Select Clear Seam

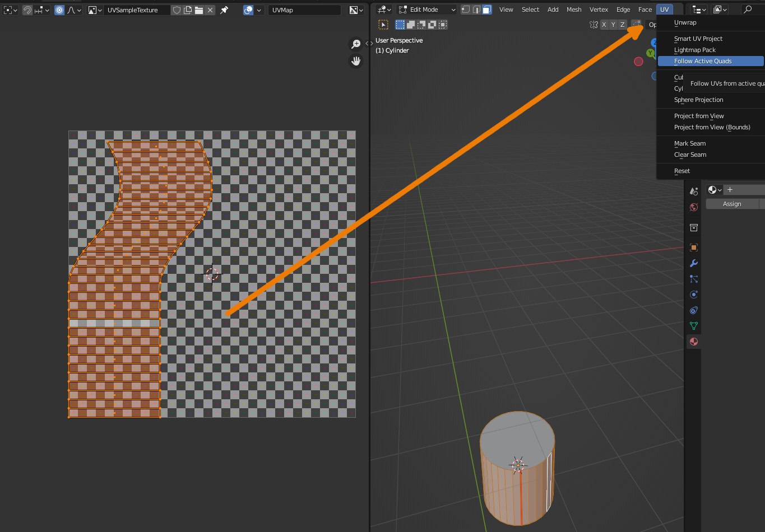(x=711, y=155)
